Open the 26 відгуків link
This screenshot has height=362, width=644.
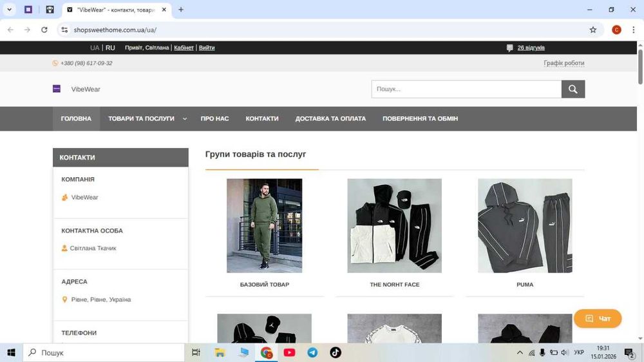[531, 48]
